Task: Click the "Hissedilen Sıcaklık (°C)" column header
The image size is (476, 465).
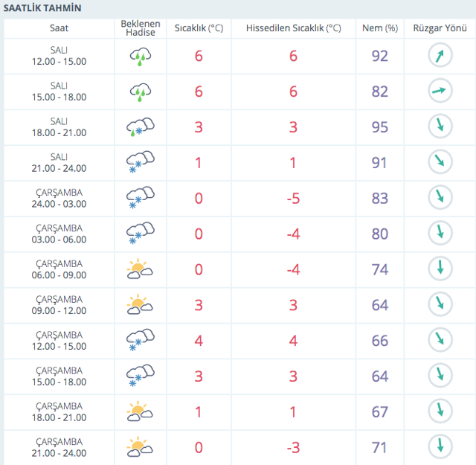Action: [293, 28]
